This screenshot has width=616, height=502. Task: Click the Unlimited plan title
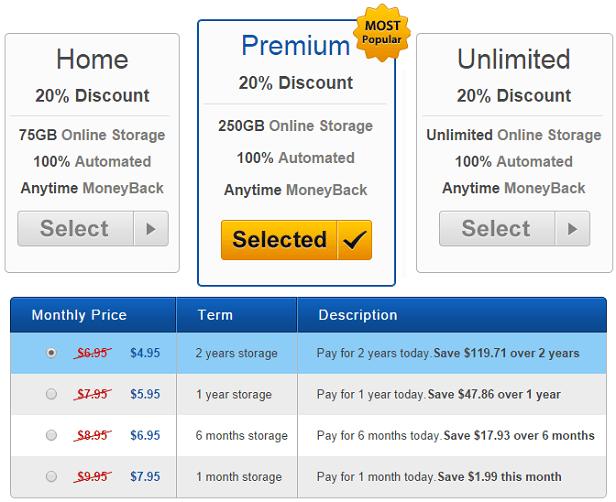pyautogui.click(x=514, y=59)
